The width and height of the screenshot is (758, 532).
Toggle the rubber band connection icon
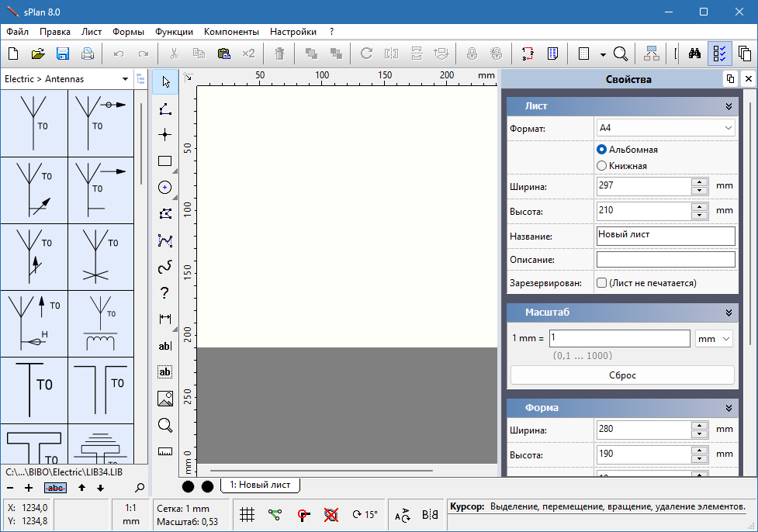(275, 515)
